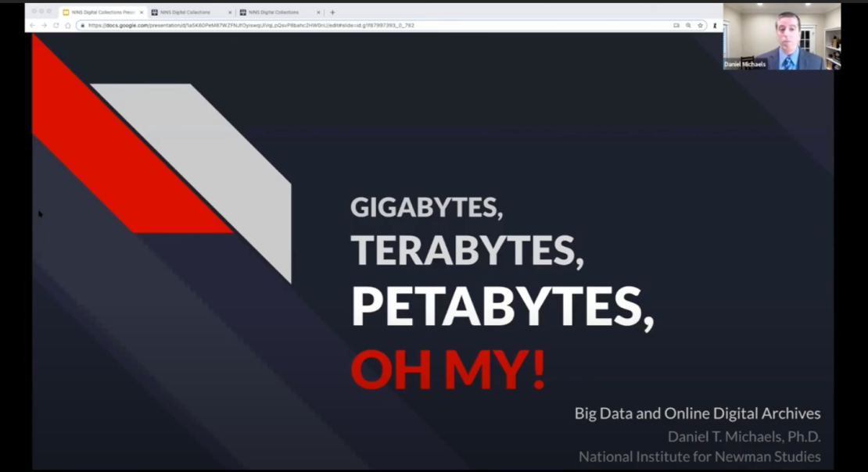Open the cast/presentation icon near address bar
The height and width of the screenshot is (472, 868).
[676, 25]
